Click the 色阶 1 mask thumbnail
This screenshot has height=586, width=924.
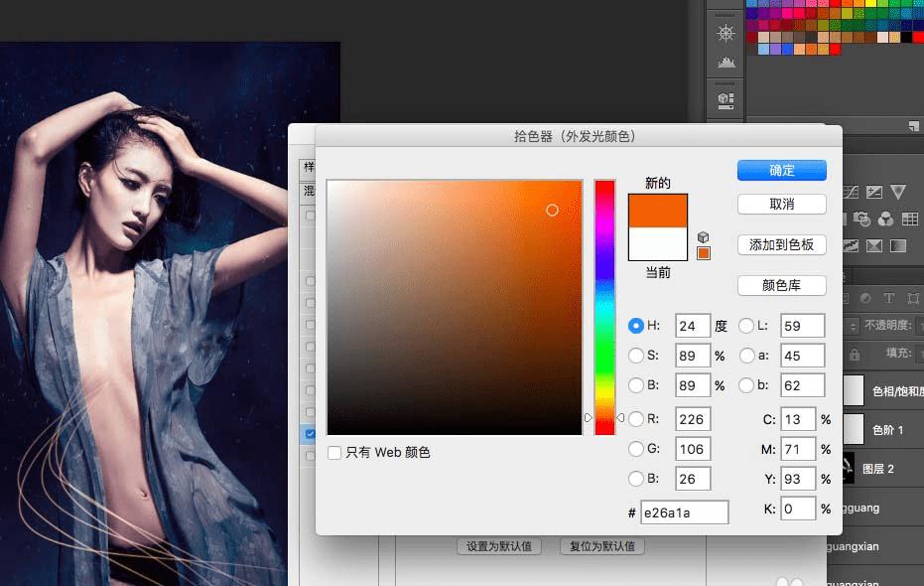[853, 429]
